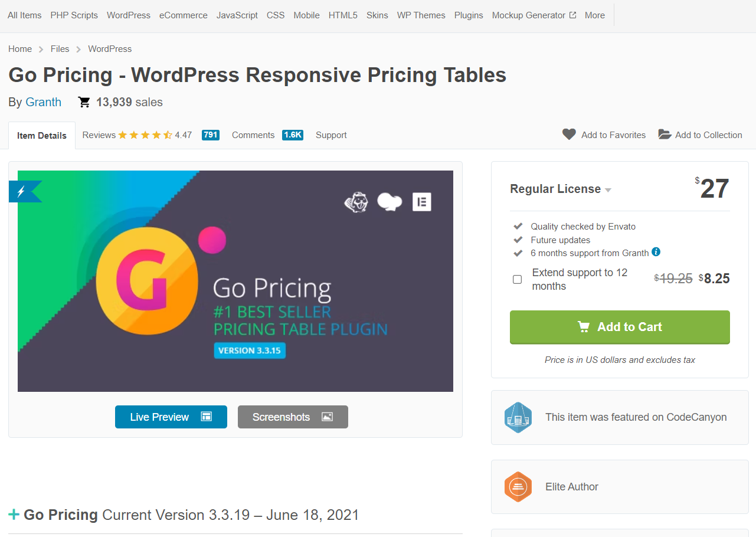This screenshot has height=537, width=756.
Task: Open author Granth profile link
Action: tap(44, 102)
